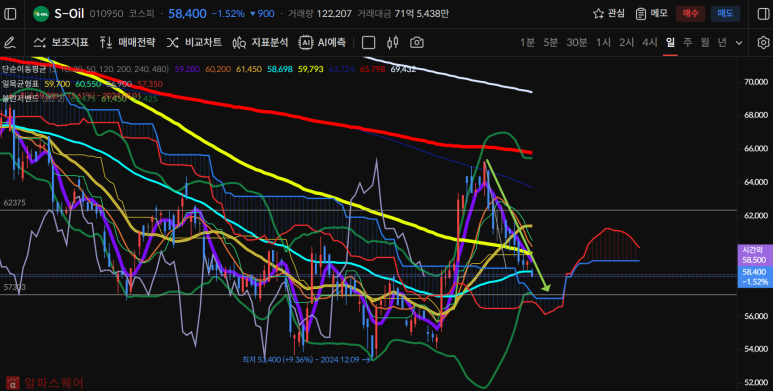
Task: Open 매매전략 trading strategy menu
Action: 127,42
